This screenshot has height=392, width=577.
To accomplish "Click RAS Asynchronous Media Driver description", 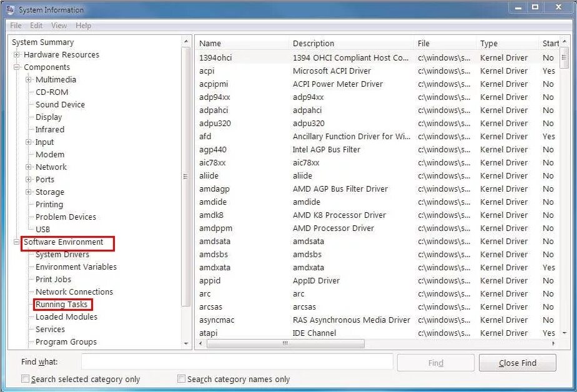I will pyautogui.click(x=352, y=320).
